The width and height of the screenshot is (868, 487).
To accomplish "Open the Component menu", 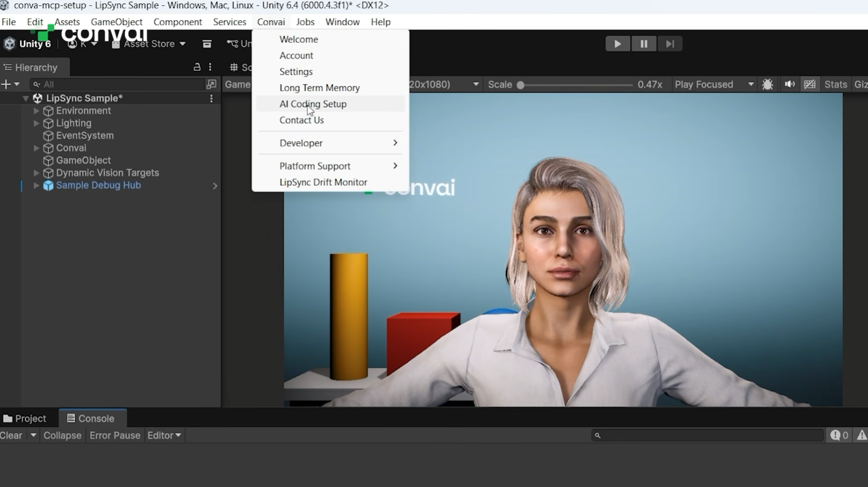I will point(178,22).
